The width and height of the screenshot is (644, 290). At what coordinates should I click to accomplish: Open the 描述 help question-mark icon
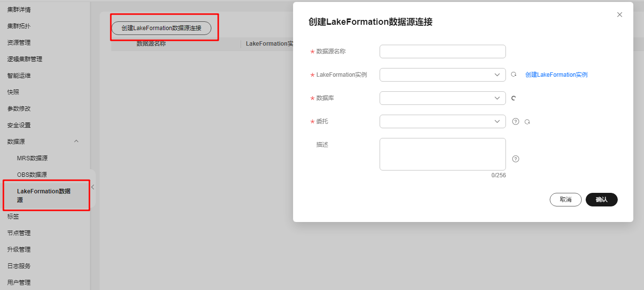[516, 159]
